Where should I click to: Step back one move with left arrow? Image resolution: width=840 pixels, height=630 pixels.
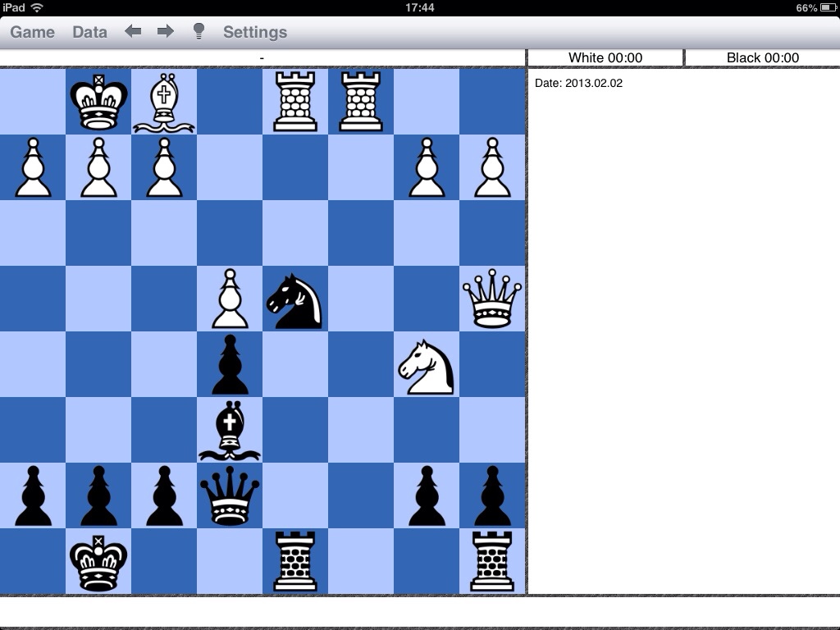133,31
